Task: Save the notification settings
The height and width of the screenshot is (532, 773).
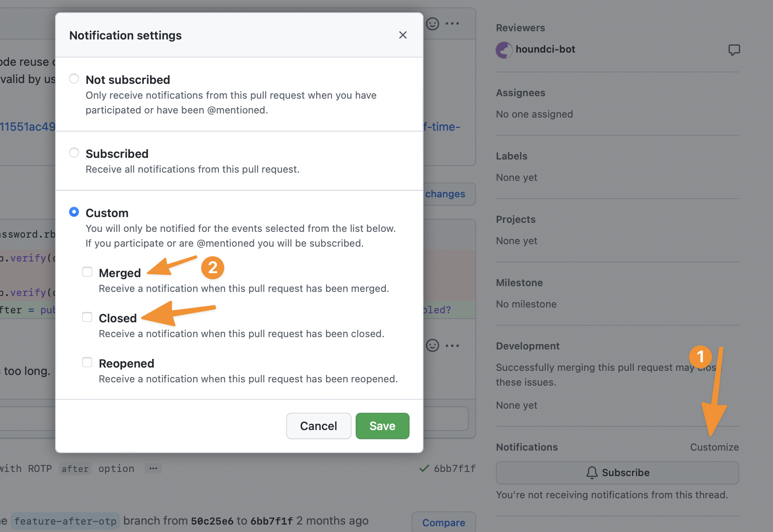Action: coord(382,426)
